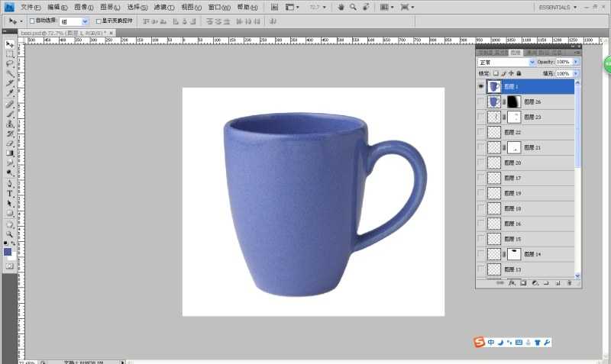
Task: Open the Opacity value dropdown arrow
Action: pos(575,62)
